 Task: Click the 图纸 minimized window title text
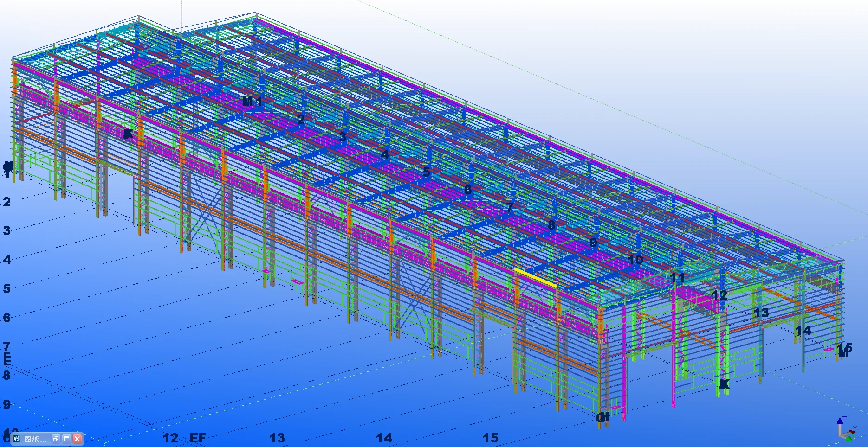coord(35,439)
